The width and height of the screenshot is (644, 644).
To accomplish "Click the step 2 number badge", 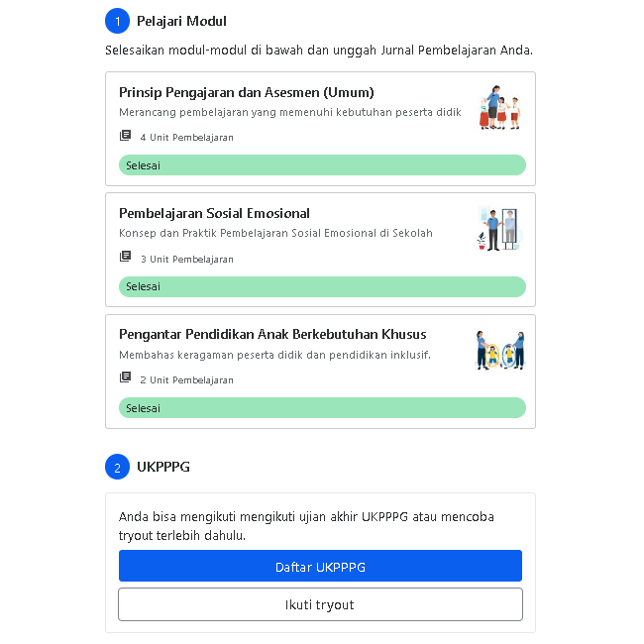I will 117,467.
